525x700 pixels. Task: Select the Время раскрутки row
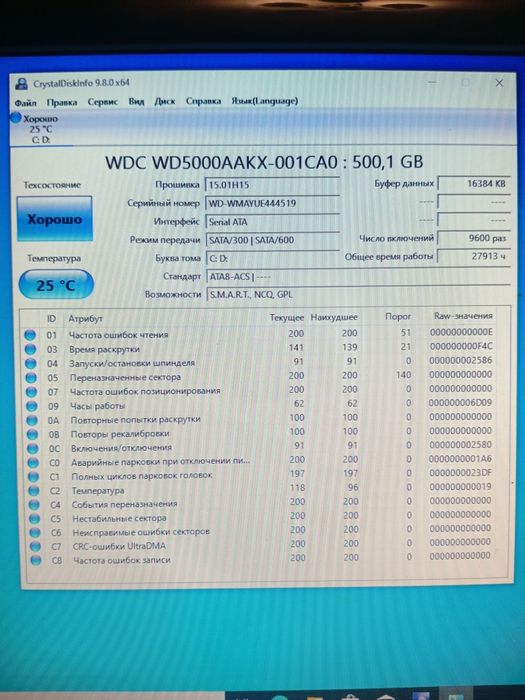click(x=261, y=348)
